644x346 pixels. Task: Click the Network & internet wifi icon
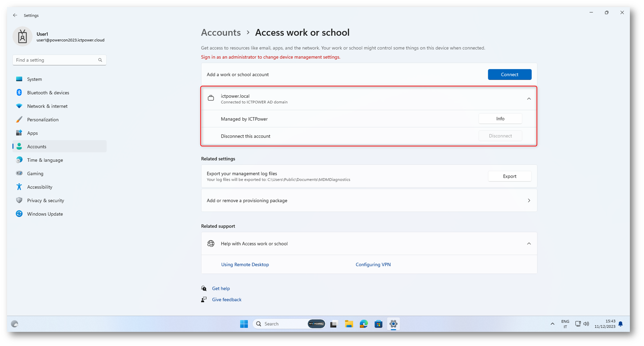[19, 106]
